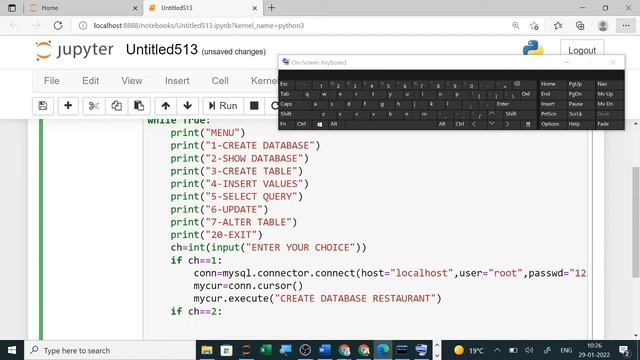Move selected cell up arrow
Screen dimensions: 640x360
pos(165,106)
